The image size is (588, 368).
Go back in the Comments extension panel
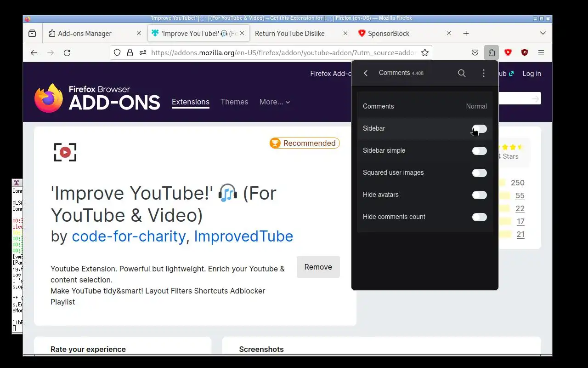366,73
